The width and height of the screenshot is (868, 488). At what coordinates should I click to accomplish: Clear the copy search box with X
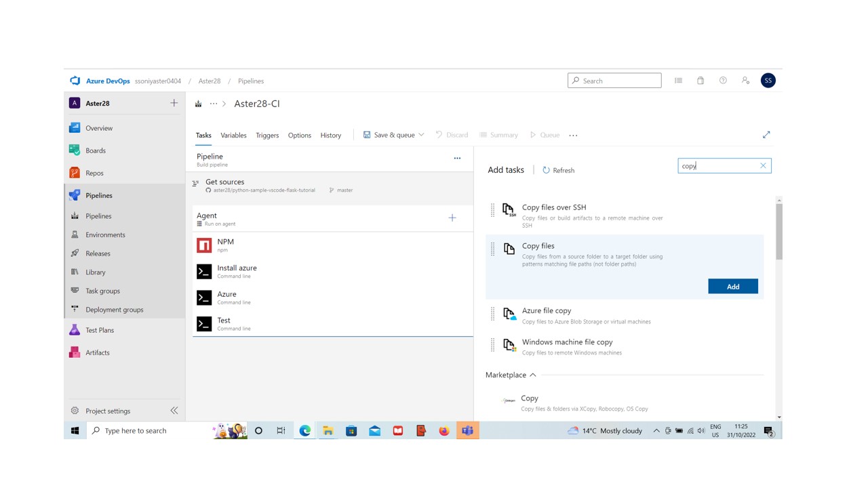[763, 166]
